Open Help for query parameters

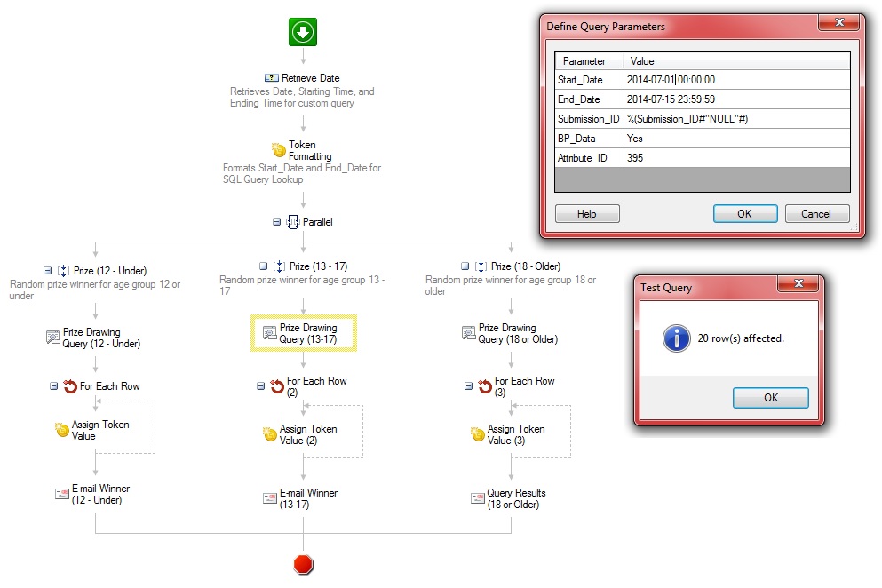click(x=586, y=214)
